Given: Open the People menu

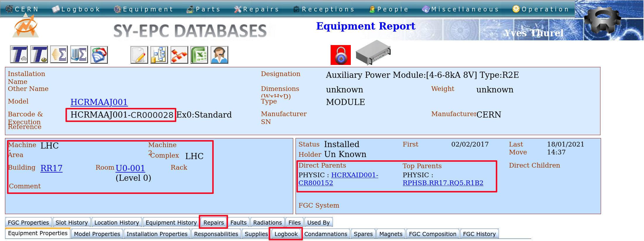Looking at the screenshot, I should (389, 9).
